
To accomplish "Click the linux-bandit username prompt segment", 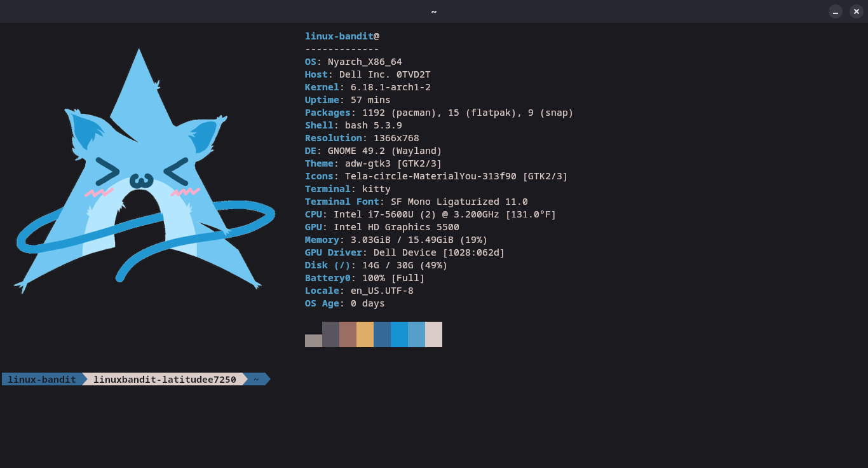I will pos(42,380).
